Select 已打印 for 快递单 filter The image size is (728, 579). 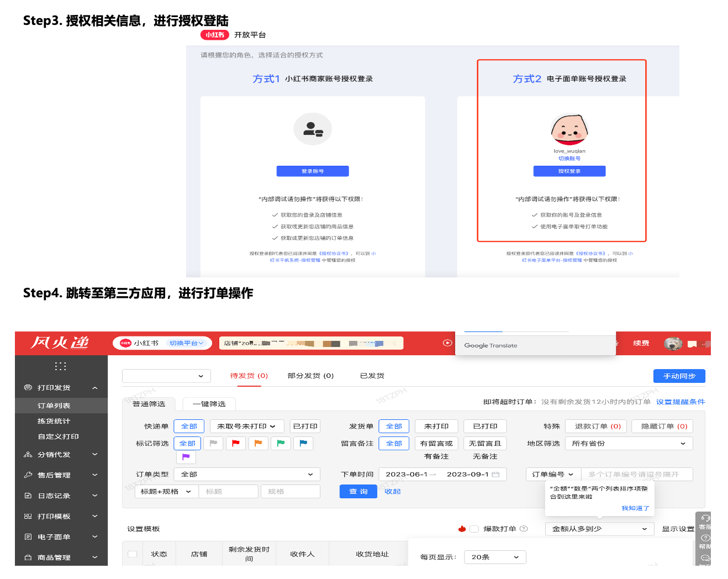tap(305, 427)
